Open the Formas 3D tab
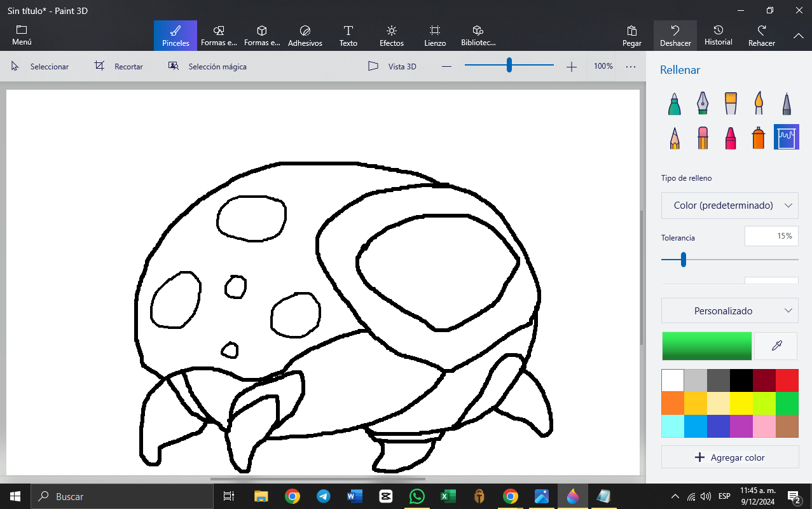Screen dimensions: 812x509 262,36
